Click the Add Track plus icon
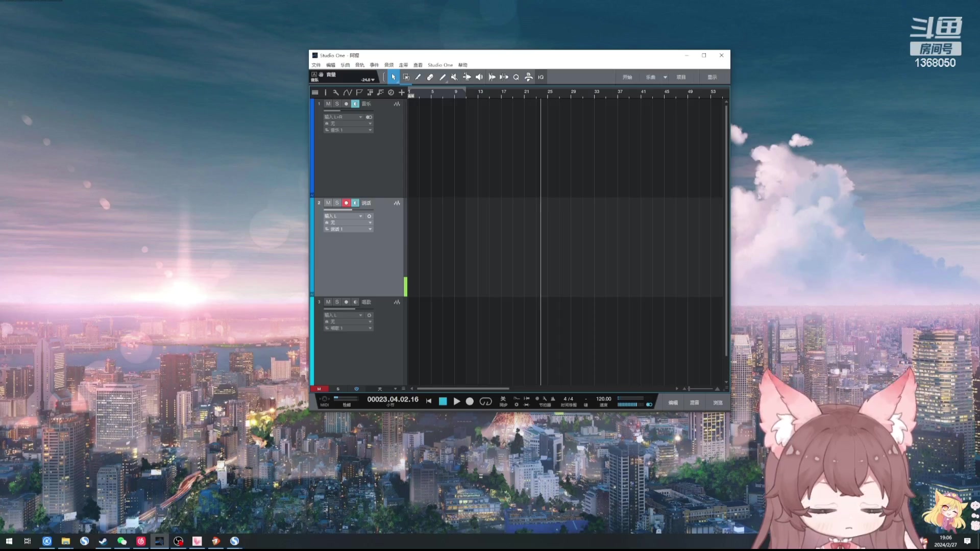 point(402,92)
